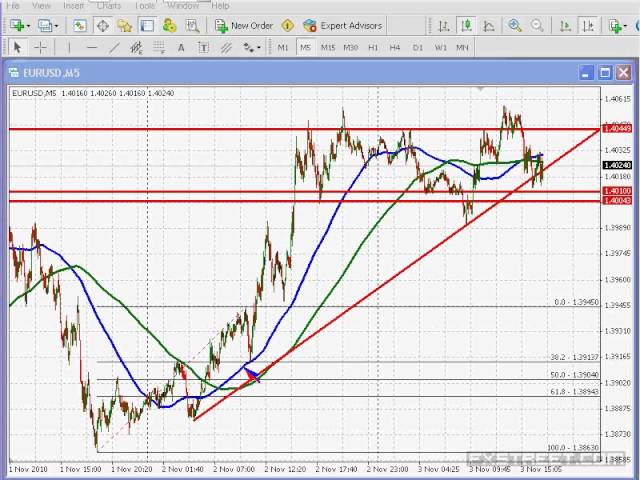
Task: Open MetaEditor via the yellow diamond icon
Action: [288, 26]
